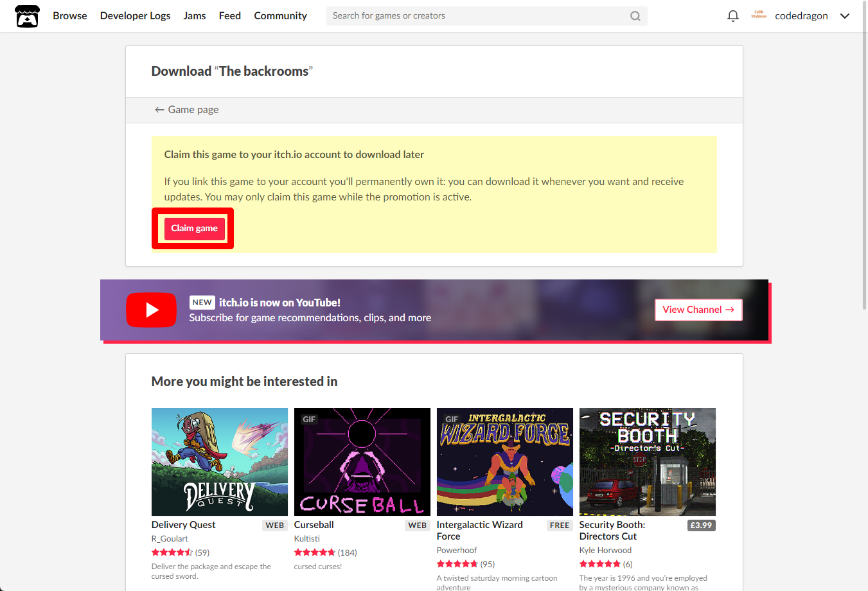Open the itch.io home logo
The width and height of the screenshot is (868, 591).
click(28, 16)
